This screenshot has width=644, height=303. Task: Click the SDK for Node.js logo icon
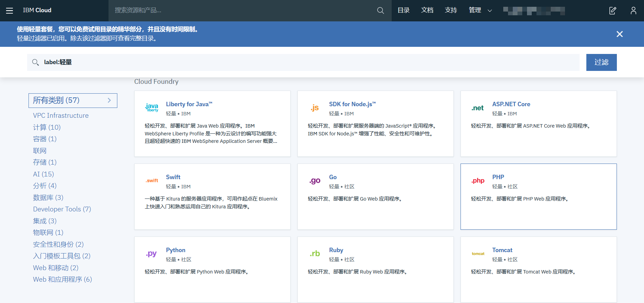click(315, 108)
